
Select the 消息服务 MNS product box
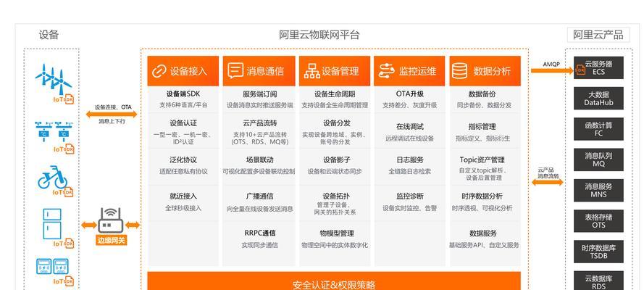(598, 190)
